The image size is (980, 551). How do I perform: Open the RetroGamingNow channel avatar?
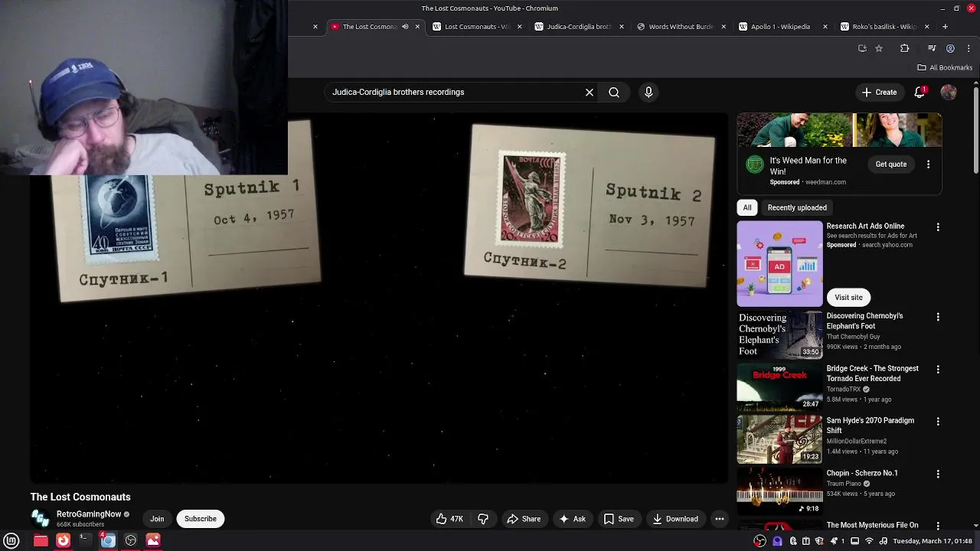click(x=41, y=519)
